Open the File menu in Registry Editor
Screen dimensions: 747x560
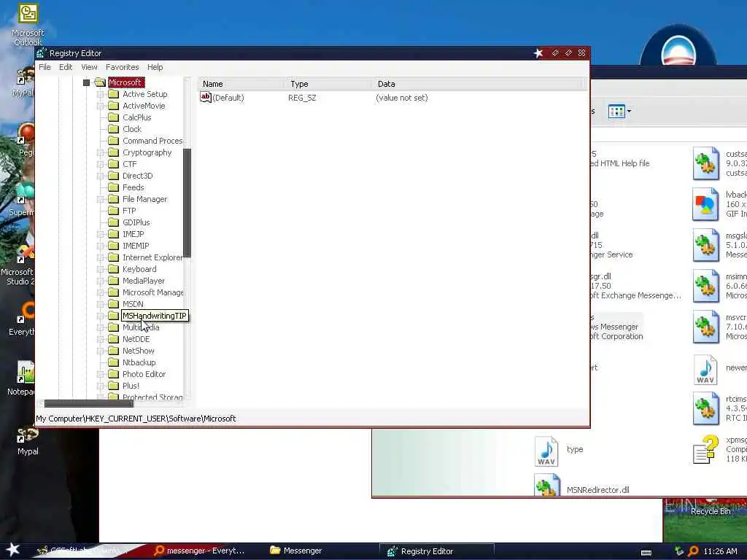pyautogui.click(x=44, y=67)
